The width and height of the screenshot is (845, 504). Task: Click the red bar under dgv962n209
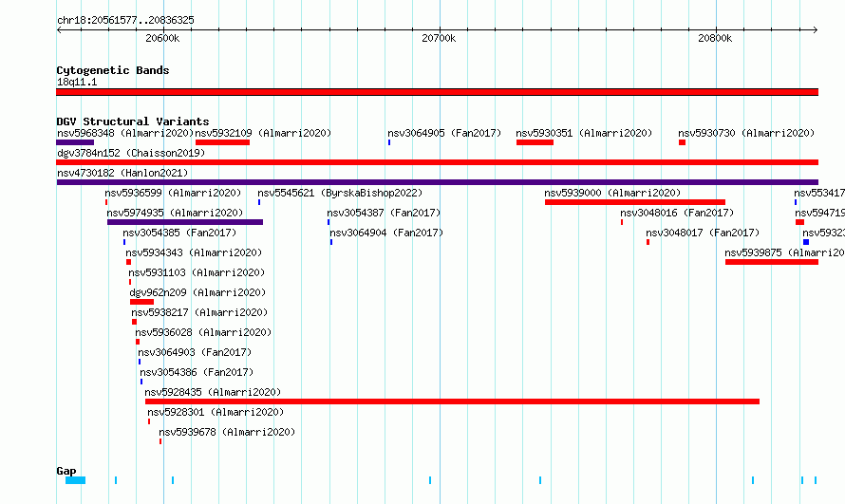(x=141, y=302)
